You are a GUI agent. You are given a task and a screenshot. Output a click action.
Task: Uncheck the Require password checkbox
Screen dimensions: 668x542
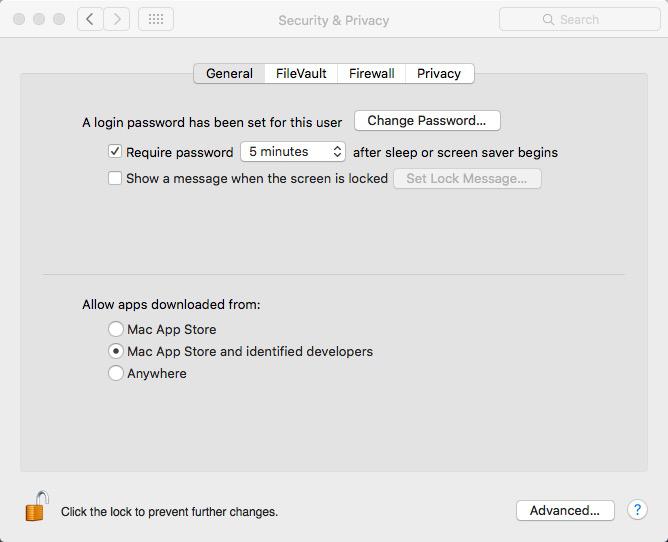[x=115, y=152]
